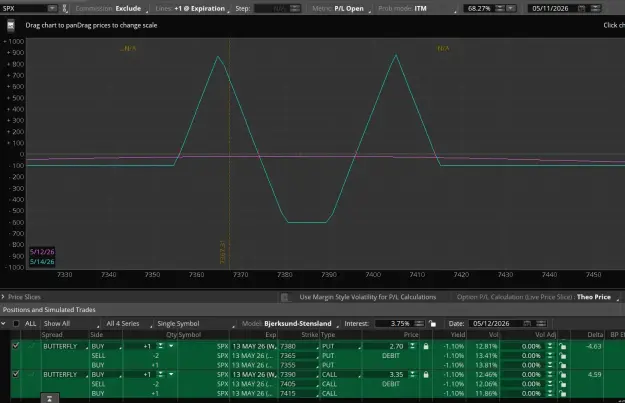Adjust Vol Adj stepper on 7380 PUT row

[x=550, y=346]
